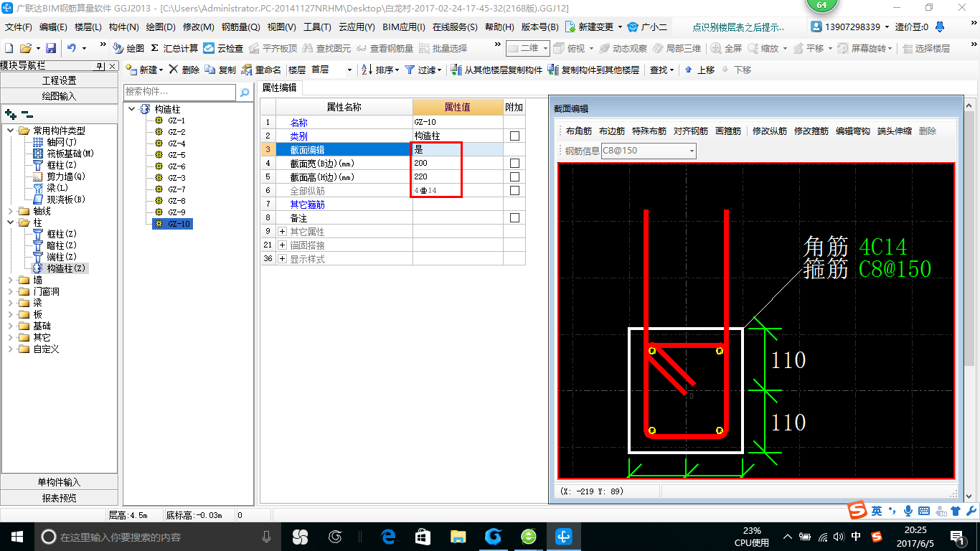Select the 属性编辑 tab

tap(279, 88)
